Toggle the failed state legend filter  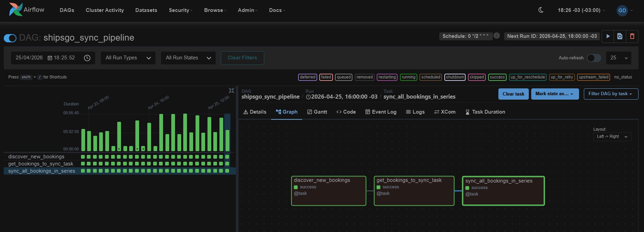click(x=326, y=77)
